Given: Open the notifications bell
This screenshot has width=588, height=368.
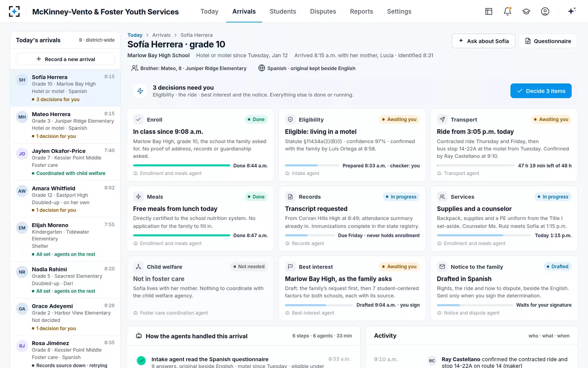Looking at the screenshot, I should [x=508, y=11].
